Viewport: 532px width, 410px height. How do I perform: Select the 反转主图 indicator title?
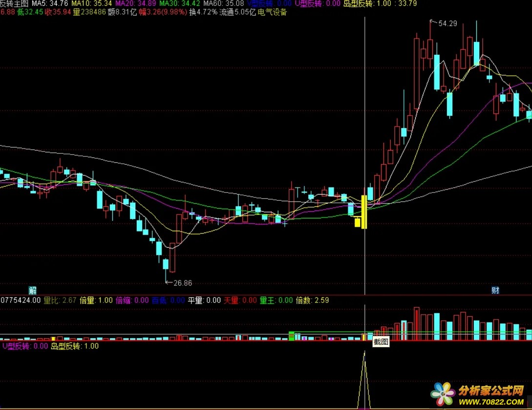[14, 4]
